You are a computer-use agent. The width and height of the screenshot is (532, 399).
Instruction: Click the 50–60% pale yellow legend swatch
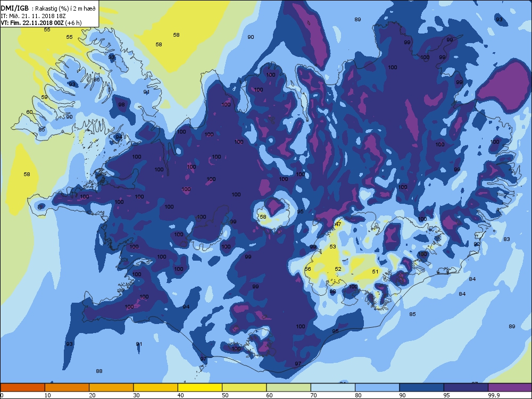(x=244, y=387)
